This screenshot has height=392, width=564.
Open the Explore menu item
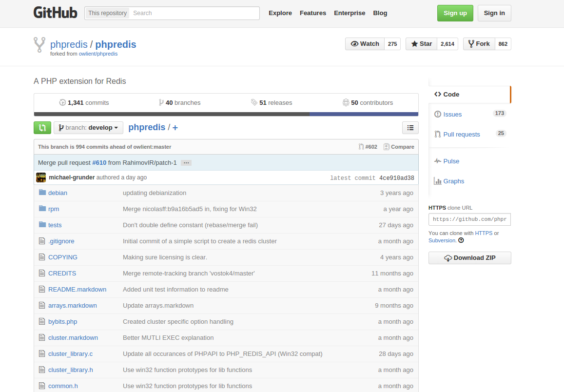pos(280,13)
